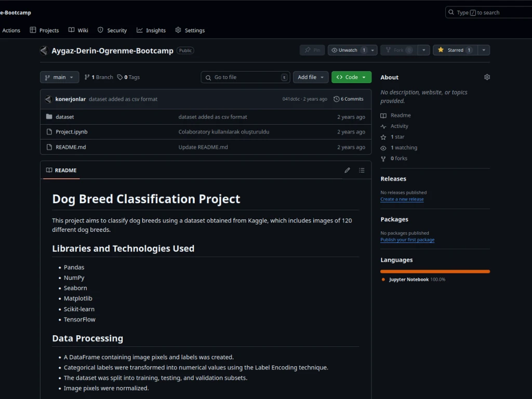Image resolution: width=532 pixels, height=399 pixels.
Task: Switch to the Insights tab
Action: (x=151, y=30)
